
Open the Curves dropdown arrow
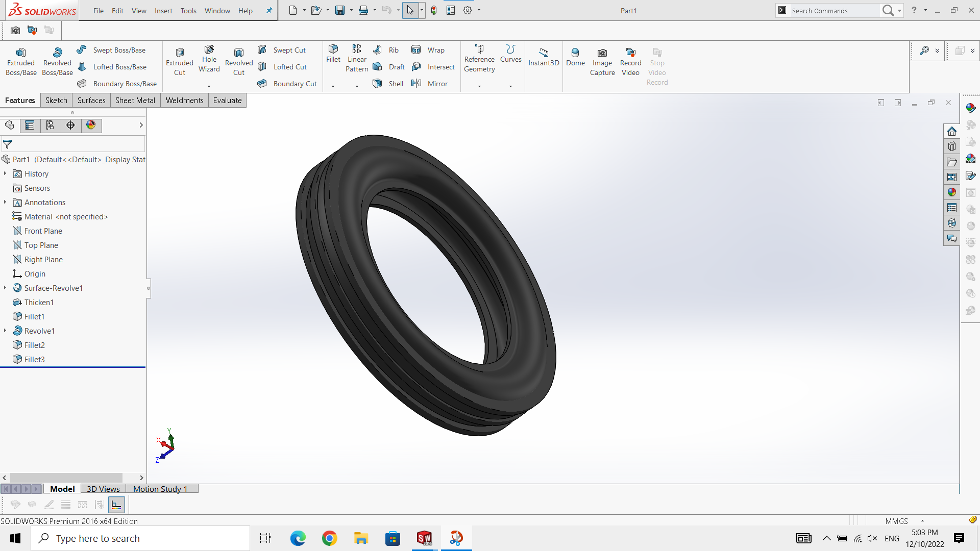[511, 86]
